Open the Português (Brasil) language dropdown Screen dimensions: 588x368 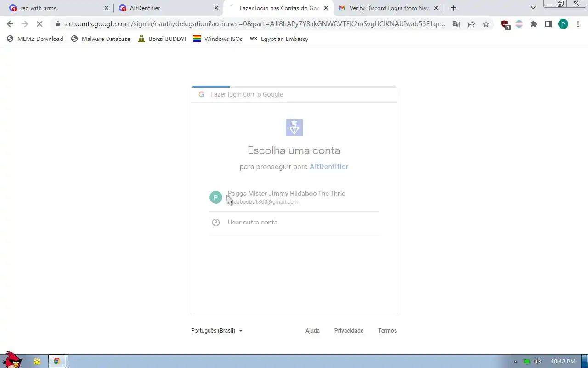click(x=217, y=331)
